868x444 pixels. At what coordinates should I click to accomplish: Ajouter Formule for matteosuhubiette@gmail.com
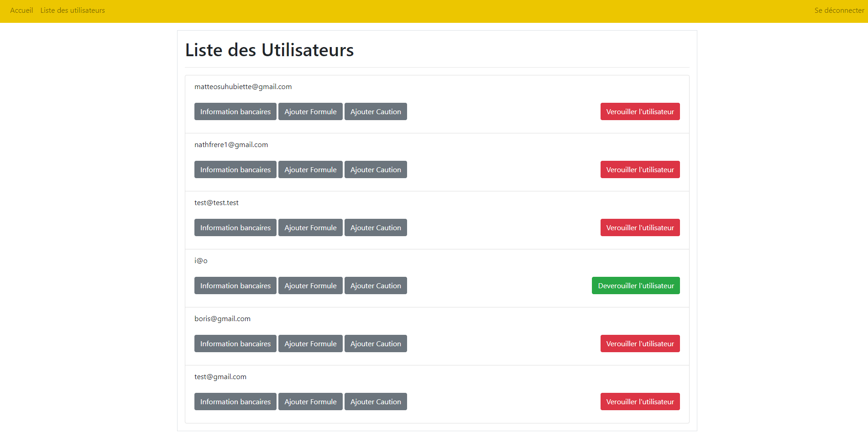pyautogui.click(x=310, y=111)
